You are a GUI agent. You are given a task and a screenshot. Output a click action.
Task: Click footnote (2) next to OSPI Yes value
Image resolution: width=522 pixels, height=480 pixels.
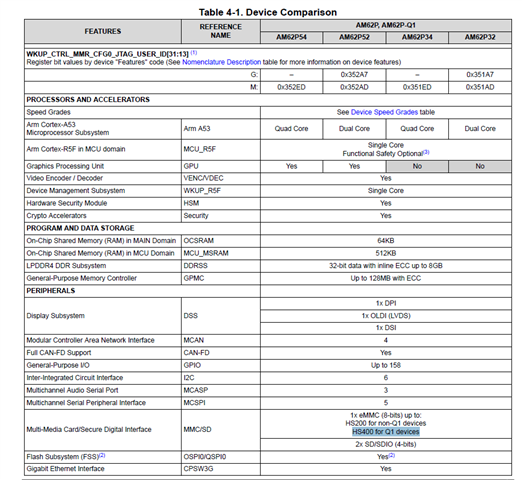pos(392,455)
